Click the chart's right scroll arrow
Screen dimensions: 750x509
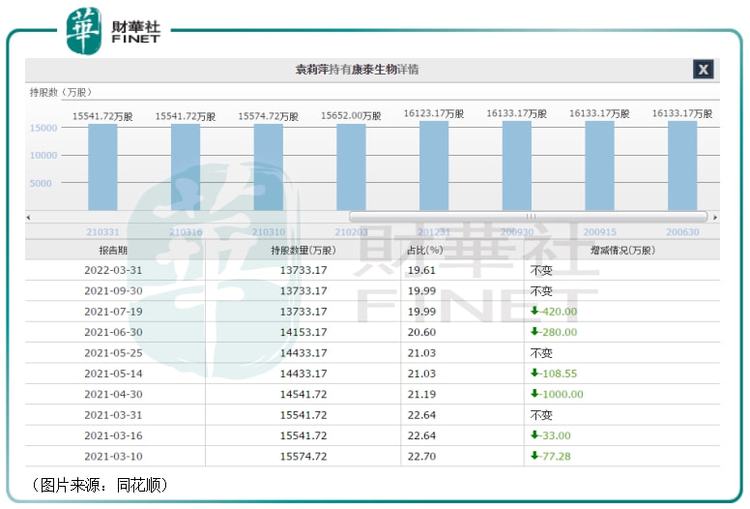click(714, 217)
